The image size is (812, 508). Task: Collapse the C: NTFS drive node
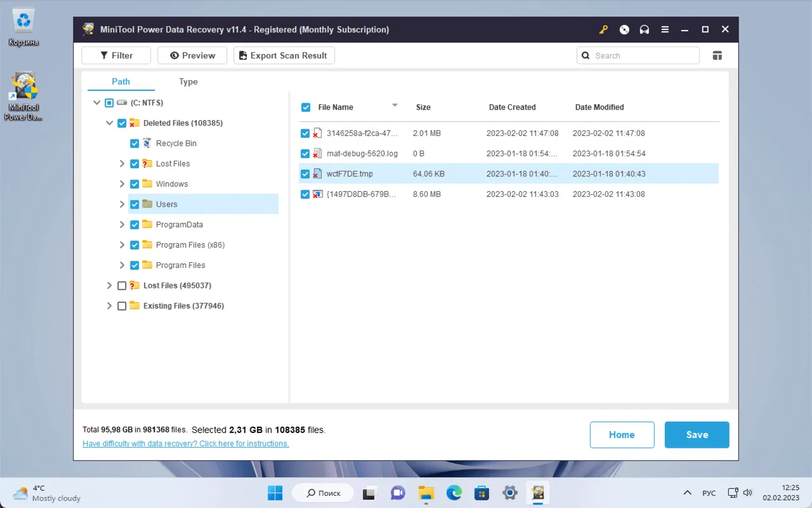click(96, 103)
